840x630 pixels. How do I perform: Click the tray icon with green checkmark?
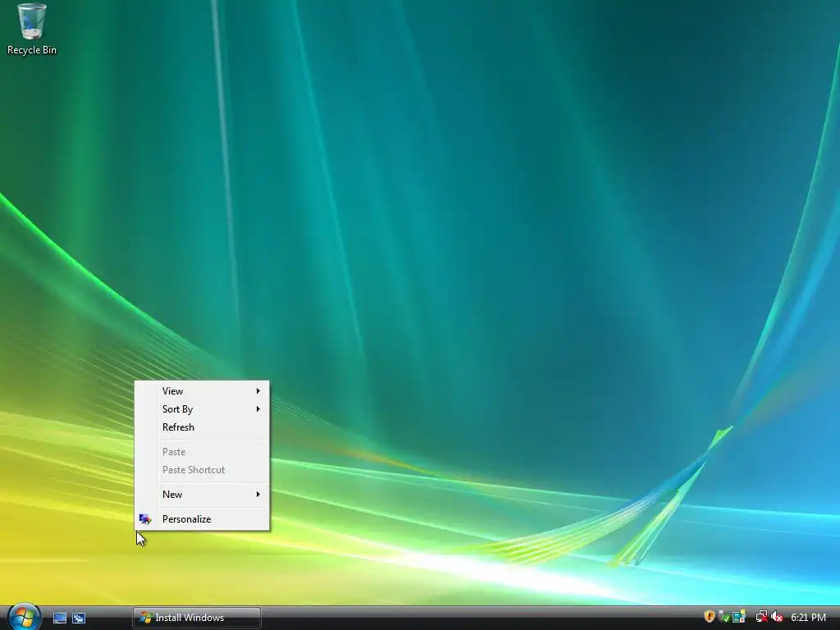[724, 617]
